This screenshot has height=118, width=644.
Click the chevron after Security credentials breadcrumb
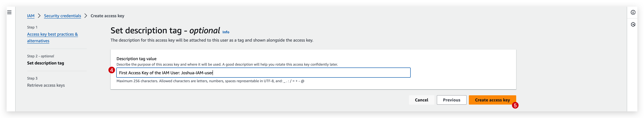point(86,16)
